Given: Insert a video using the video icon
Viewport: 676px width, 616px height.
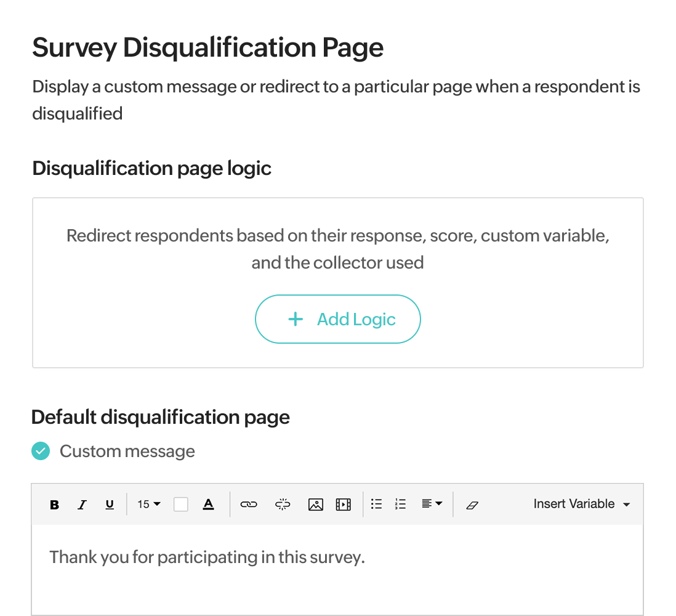Looking at the screenshot, I should [343, 505].
